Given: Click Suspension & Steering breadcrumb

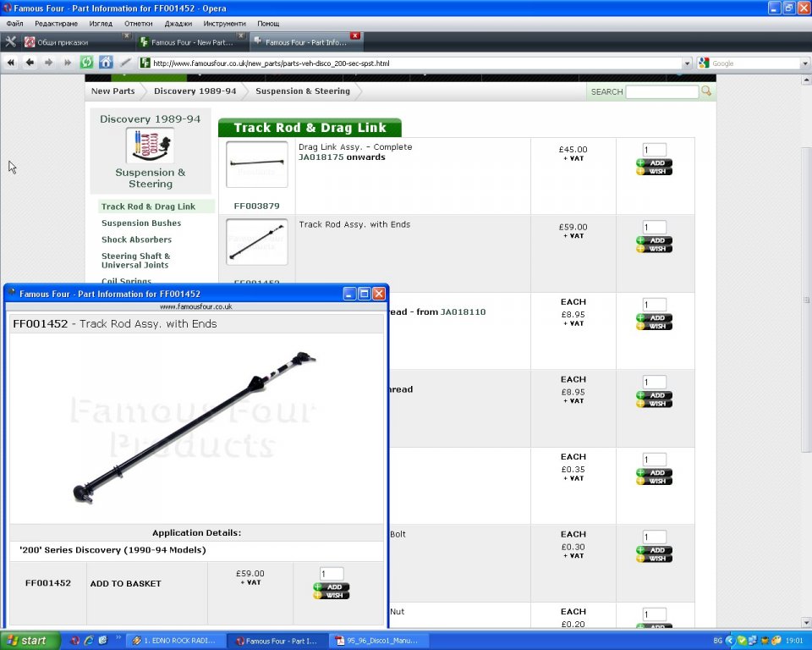Looking at the screenshot, I should pyautogui.click(x=303, y=91).
